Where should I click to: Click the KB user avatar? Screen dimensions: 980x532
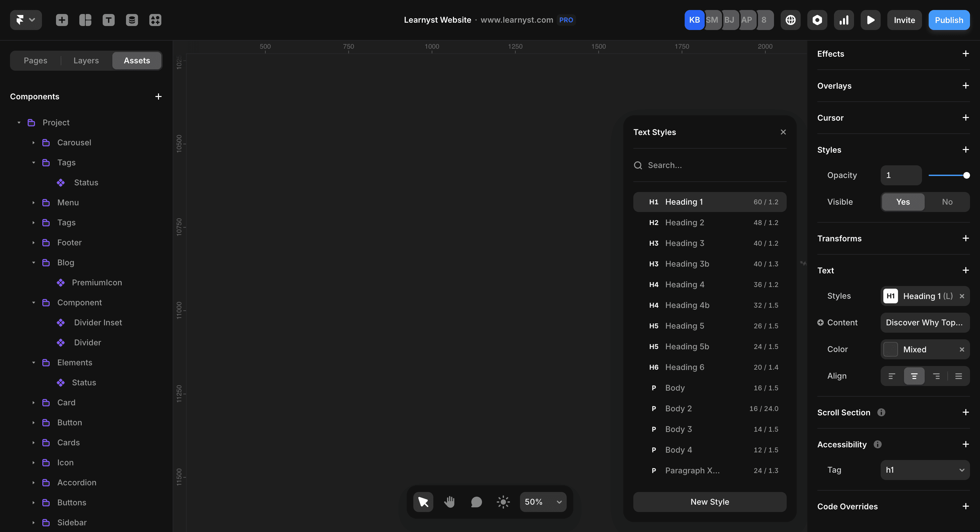click(x=694, y=20)
